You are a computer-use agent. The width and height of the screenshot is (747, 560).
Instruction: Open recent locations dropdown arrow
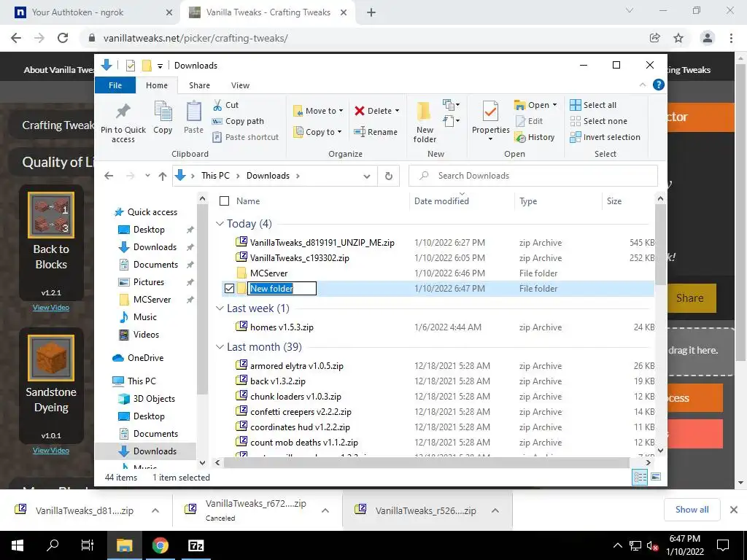pyautogui.click(x=147, y=176)
